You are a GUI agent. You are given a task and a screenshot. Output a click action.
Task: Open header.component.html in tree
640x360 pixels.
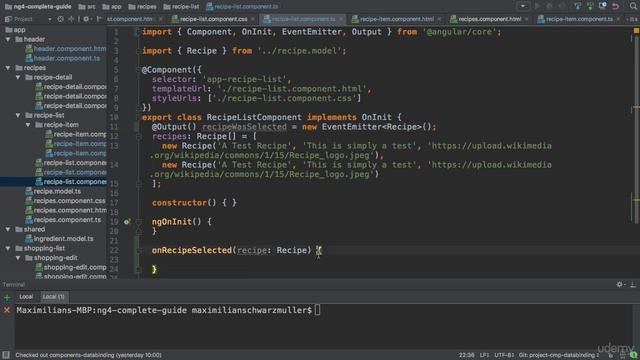point(65,49)
